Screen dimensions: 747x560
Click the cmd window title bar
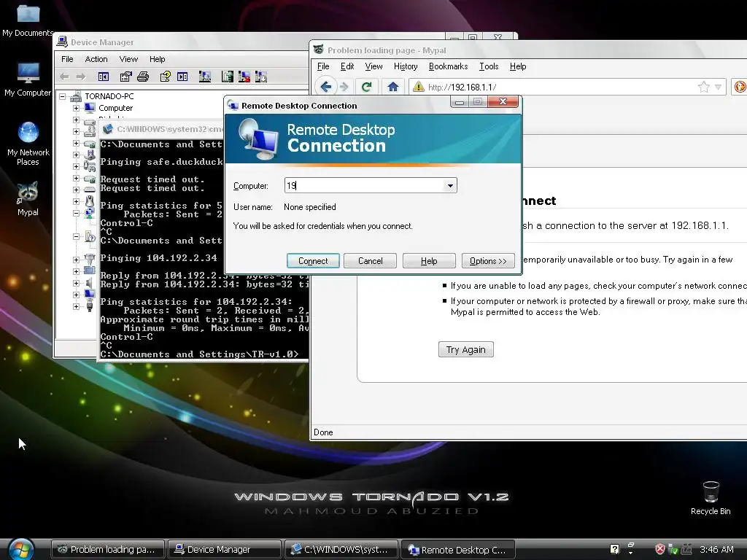pos(161,129)
